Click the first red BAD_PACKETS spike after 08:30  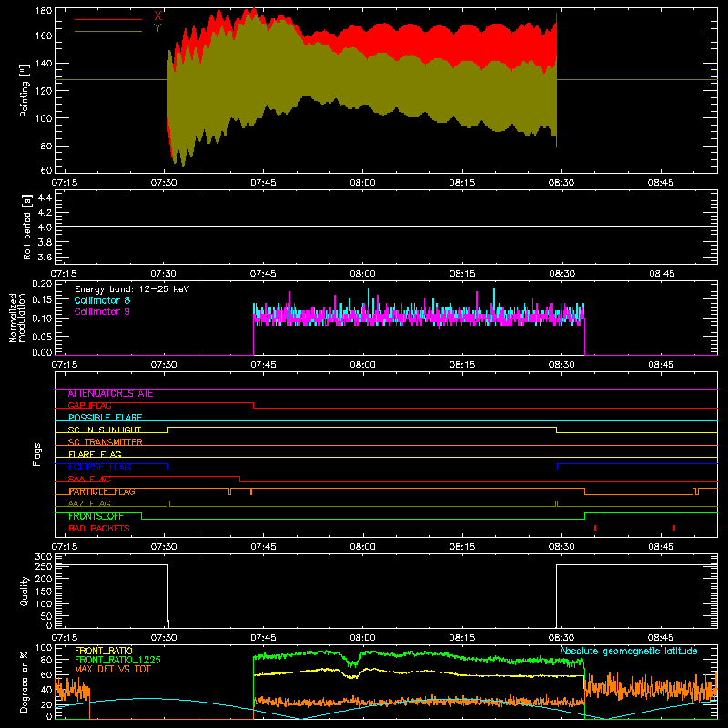tap(595, 528)
